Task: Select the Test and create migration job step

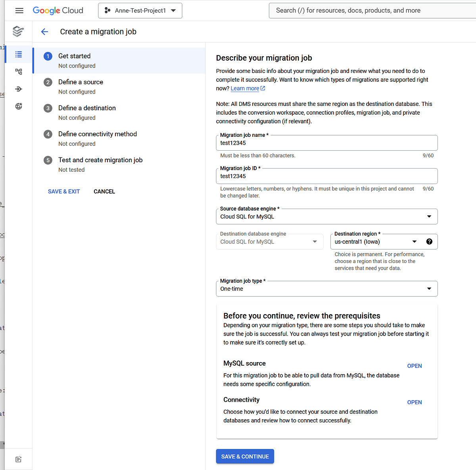Action: [100, 160]
